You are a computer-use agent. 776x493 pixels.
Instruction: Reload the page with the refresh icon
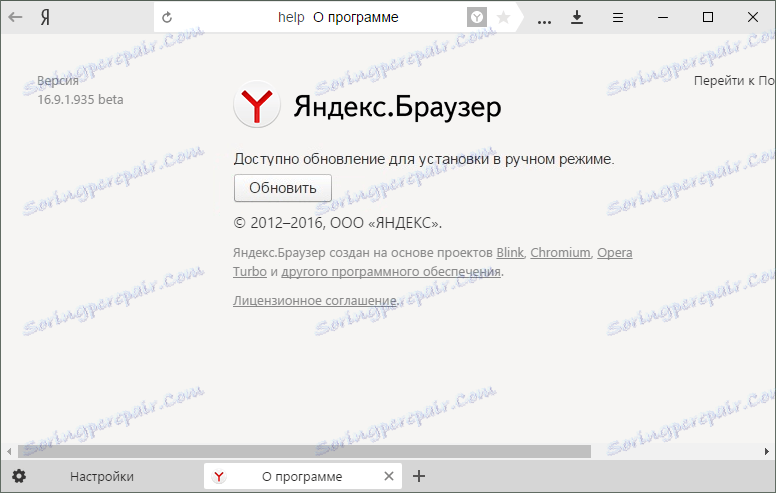click(x=167, y=17)
